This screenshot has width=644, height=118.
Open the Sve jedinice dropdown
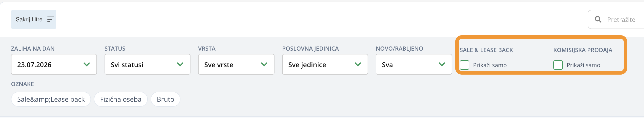(325, 64)
